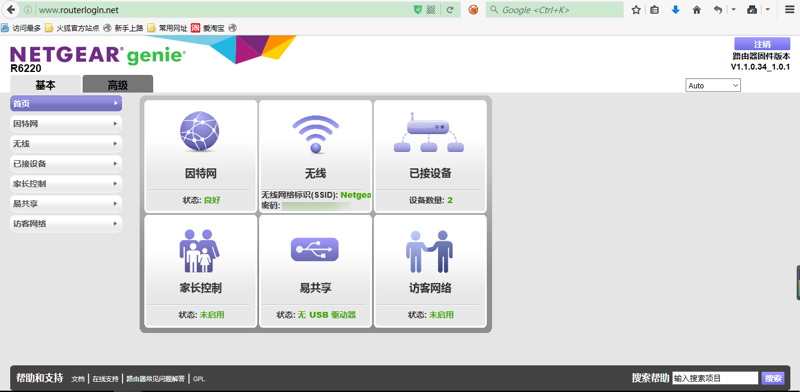Open the 常用网址 bookmark folder
The width and height of the screenshot is (800, 392).
click(x=167, y=28)
